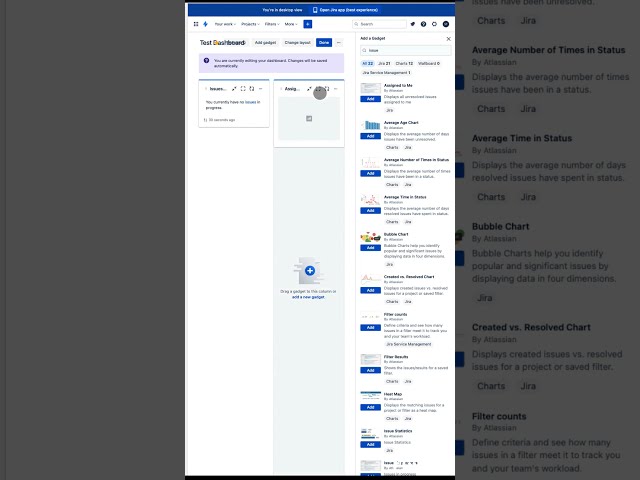640x480 pixels.
Task: Expand the Projects dropdown
Action: click(x=250, y=24)
